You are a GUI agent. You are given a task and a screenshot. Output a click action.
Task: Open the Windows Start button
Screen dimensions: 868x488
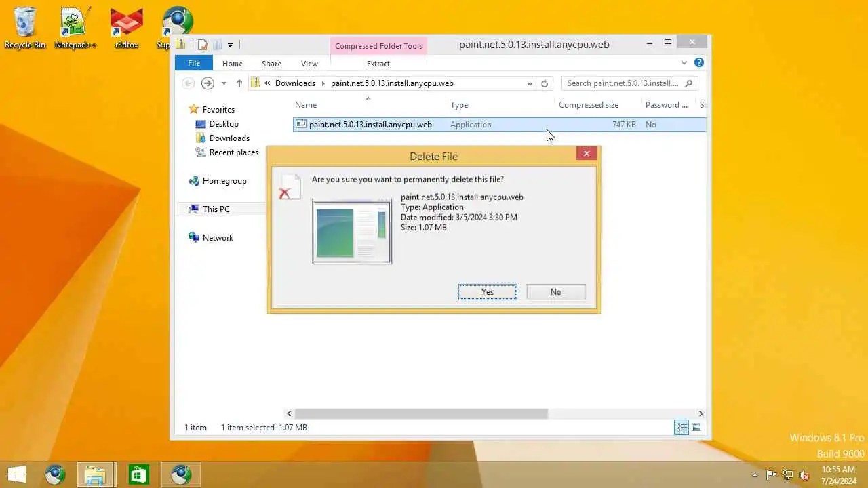[16, 475]
